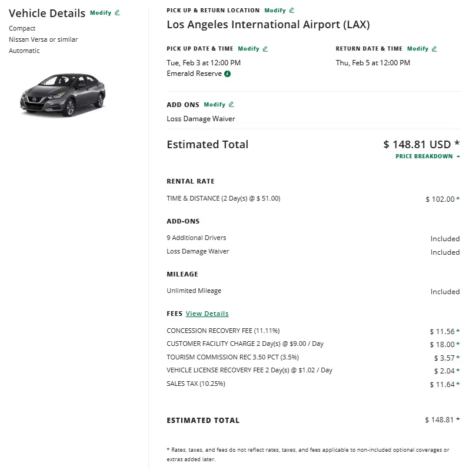476x470 pixels.
Task: Modify the pick up date and time
Action: [x=248, y=49]
